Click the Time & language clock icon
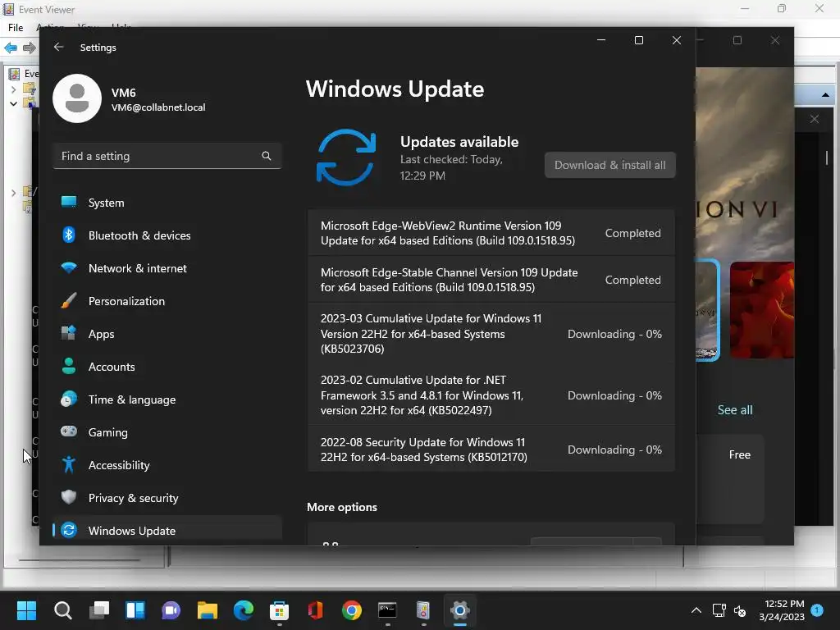This screenshot has height=630, width=840. 69,399
